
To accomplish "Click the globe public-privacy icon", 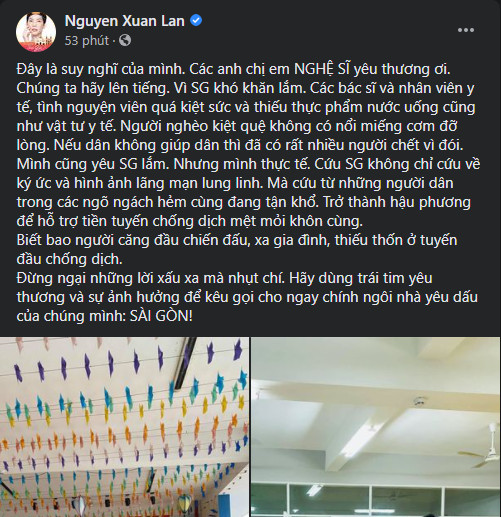I will coord(125,41).
